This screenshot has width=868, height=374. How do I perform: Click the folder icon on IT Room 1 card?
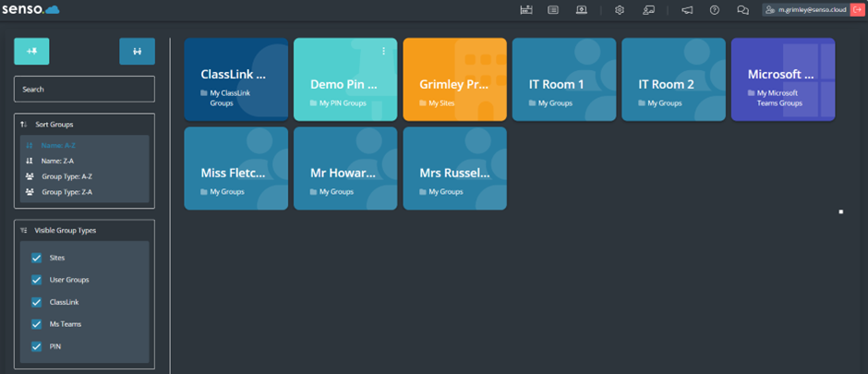[532, 103]
